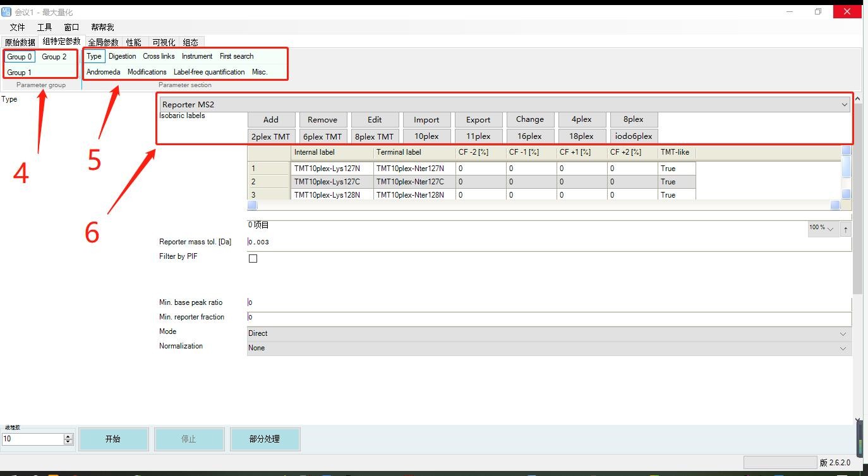Click the labels table horizontal scrollbar
868x476 pixels.
click(x=543, y=205)
